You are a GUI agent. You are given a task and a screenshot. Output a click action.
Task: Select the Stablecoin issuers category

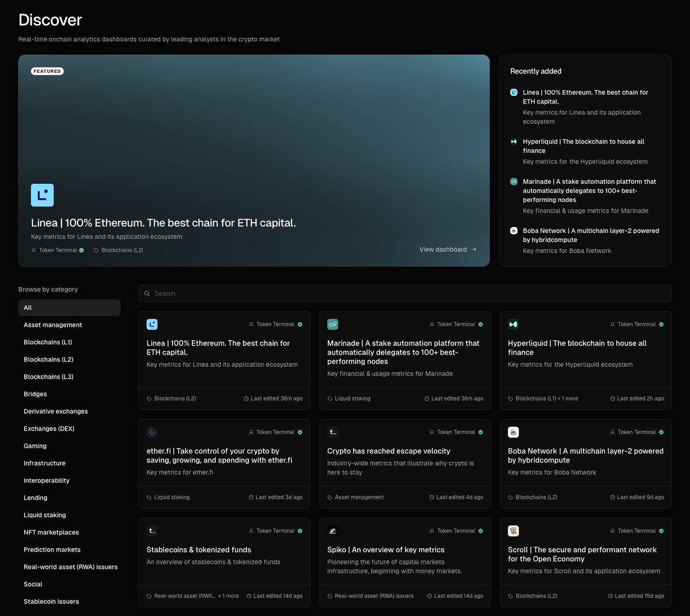point(69,602)
